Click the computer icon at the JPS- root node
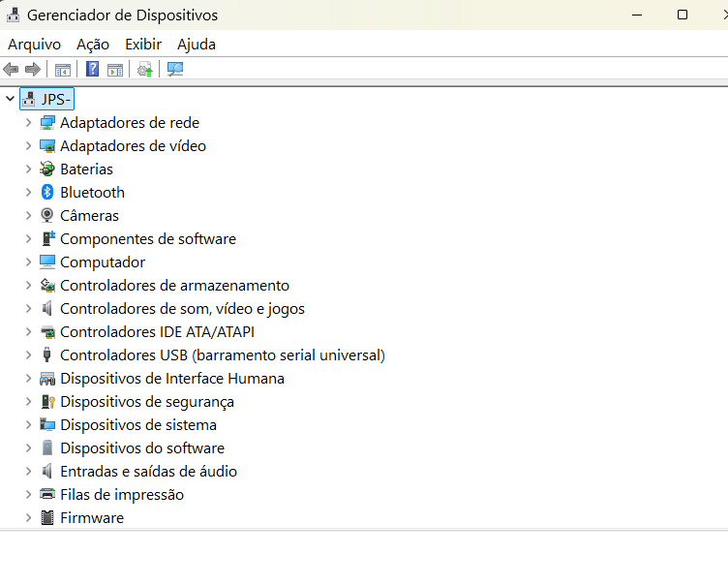This screenshot has height=586, width=728. [29, 99]
